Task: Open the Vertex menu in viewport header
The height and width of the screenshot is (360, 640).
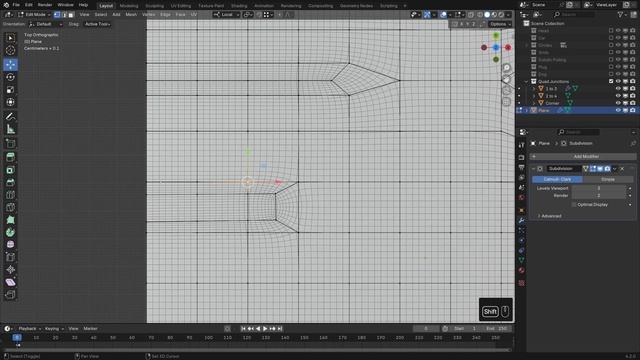Action: (x=149, y=15)
